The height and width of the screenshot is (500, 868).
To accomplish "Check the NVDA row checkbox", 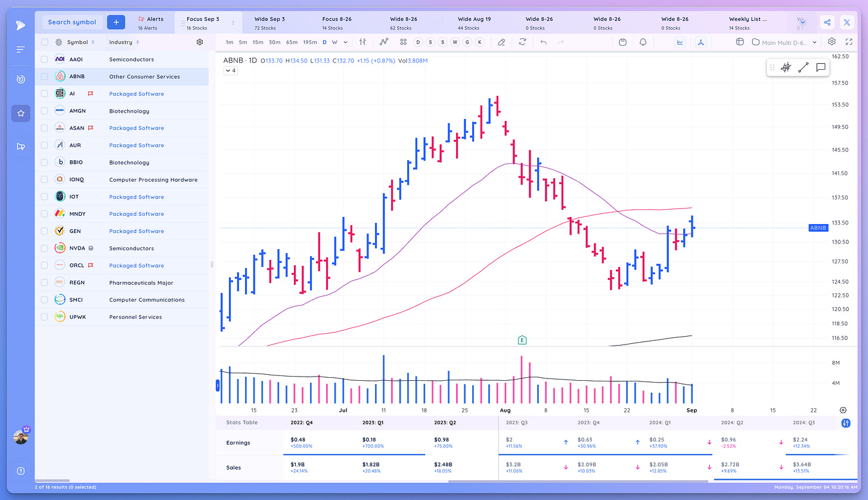I will tap(44, 249).
